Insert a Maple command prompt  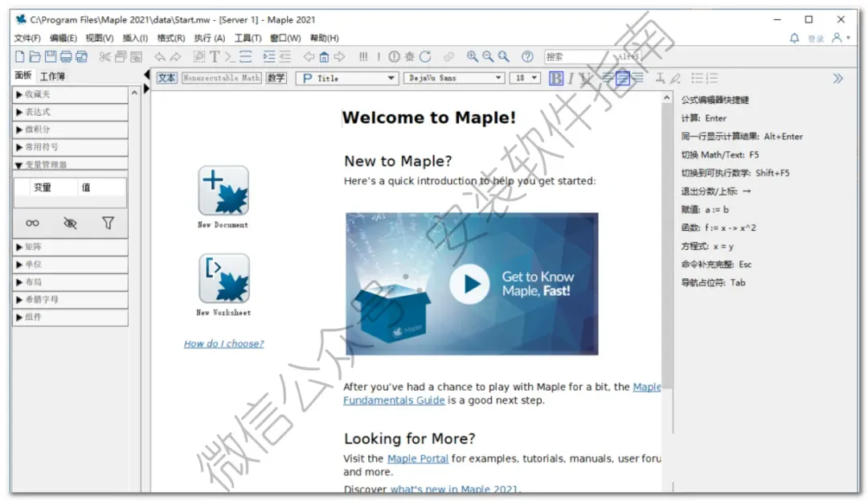coord(230,56)
